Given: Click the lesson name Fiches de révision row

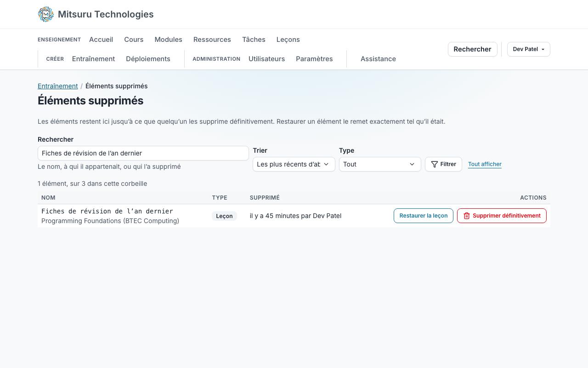Looking at the screenshot, I should (107, 211).
